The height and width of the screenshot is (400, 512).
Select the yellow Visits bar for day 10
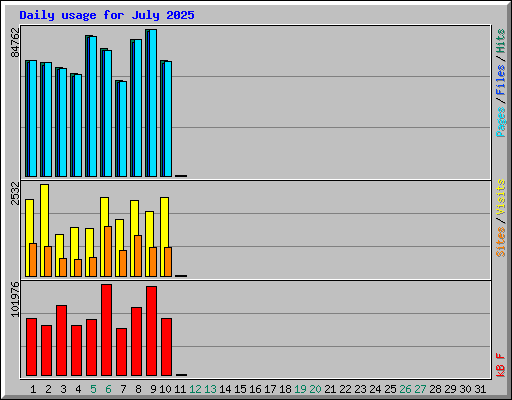(x=164, y=237)
